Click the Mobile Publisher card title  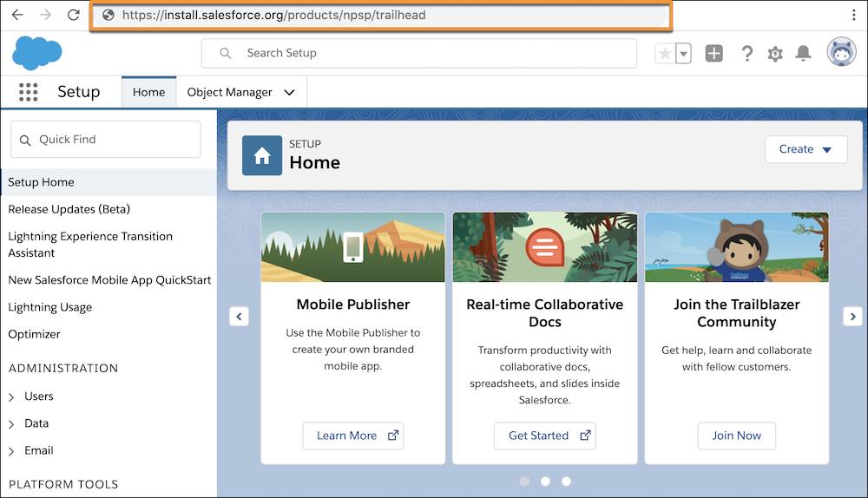click(x=353, y=305)
